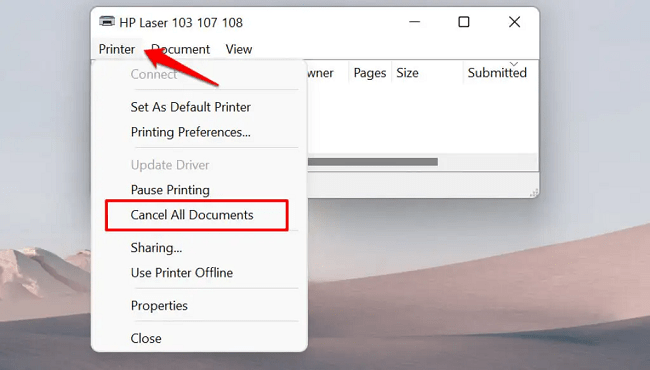Viewport: 650px width, 370px height.
Task: Sort queue by the Pages column header
Action: point(370,73)
